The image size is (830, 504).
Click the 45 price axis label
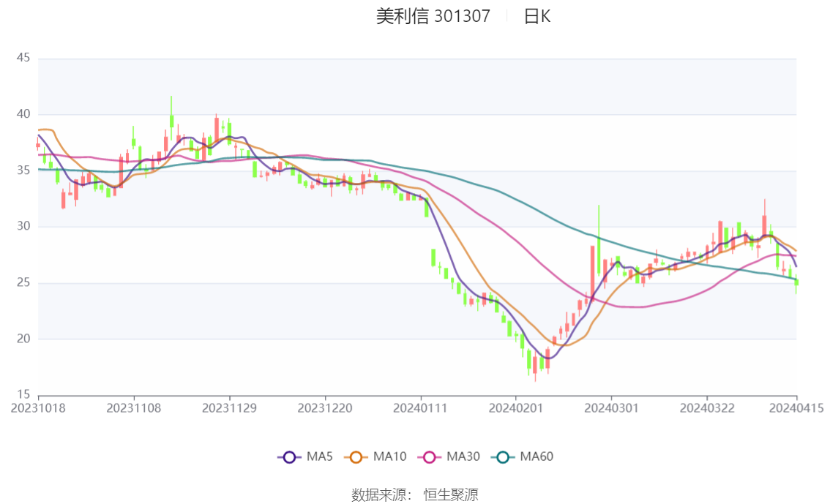(23, 58)
